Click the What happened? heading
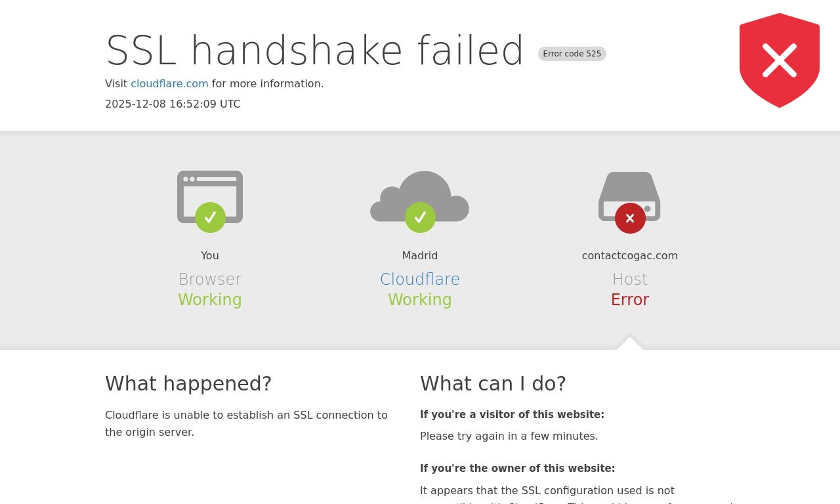The image size is (840, 504). pos(188,383)
